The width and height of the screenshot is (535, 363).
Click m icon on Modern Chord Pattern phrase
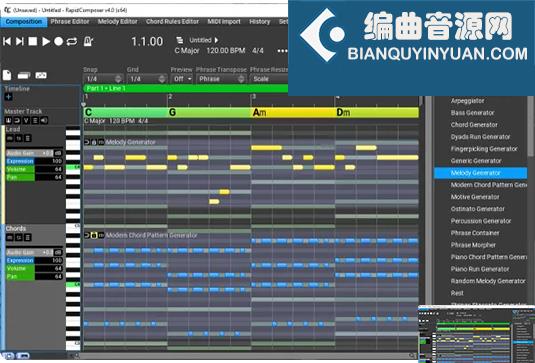(x=101, y=235)
